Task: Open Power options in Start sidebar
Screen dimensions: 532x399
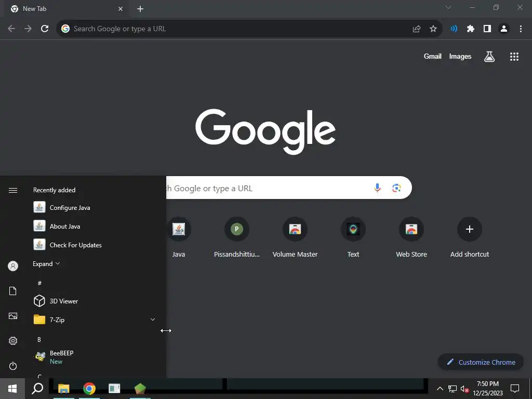Action: (x=13, y=366)
